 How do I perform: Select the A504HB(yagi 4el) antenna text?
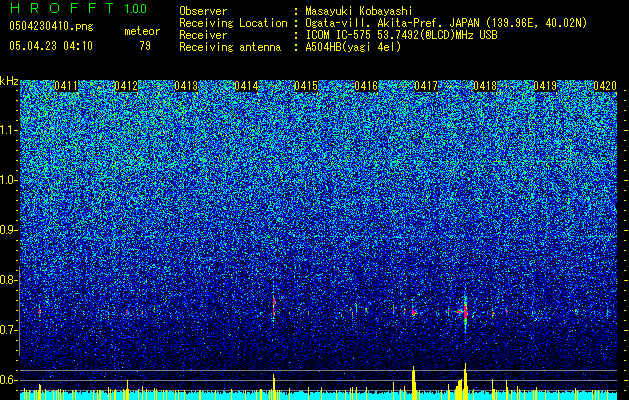tap(353, 47)
